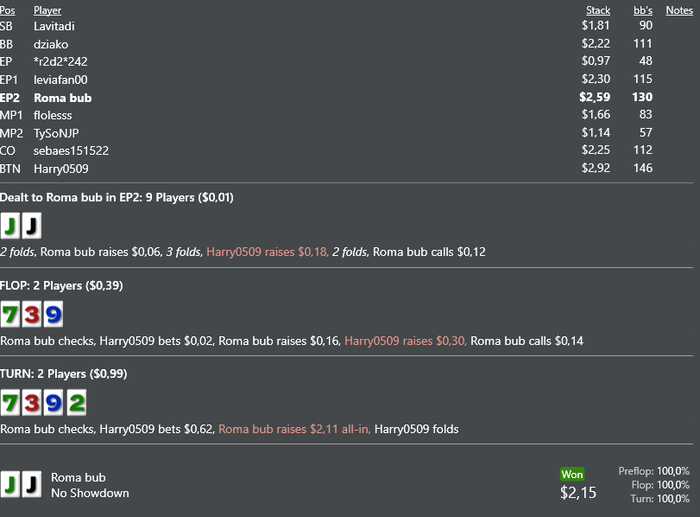Click the black J beside the No Showdown summary
Screen dimensions: 700x517
[x=32, y=484]
